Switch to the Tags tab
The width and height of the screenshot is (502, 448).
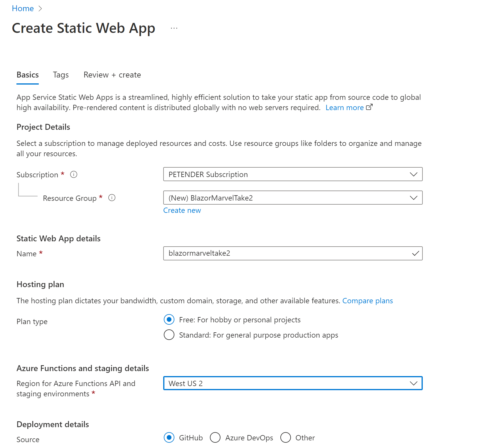pos(60,75)
